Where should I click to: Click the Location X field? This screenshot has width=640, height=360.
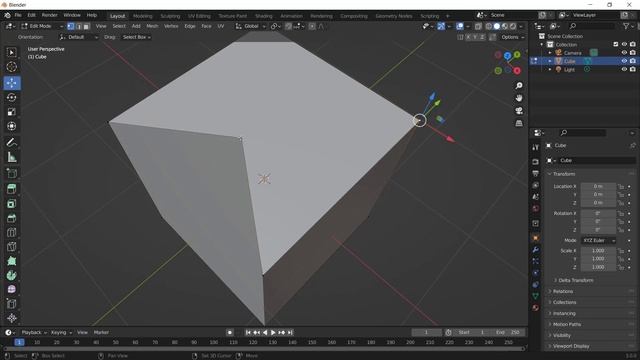coord(598,187)
